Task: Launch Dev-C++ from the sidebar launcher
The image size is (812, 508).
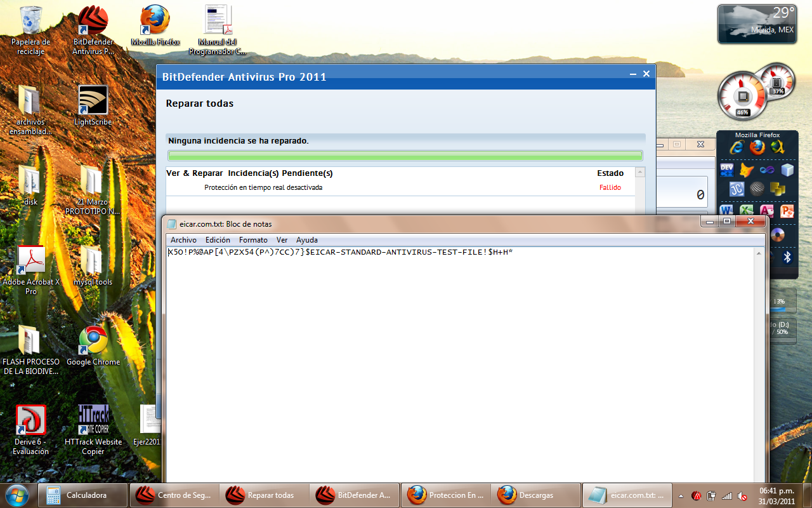Action: click(x=727, y=170)
